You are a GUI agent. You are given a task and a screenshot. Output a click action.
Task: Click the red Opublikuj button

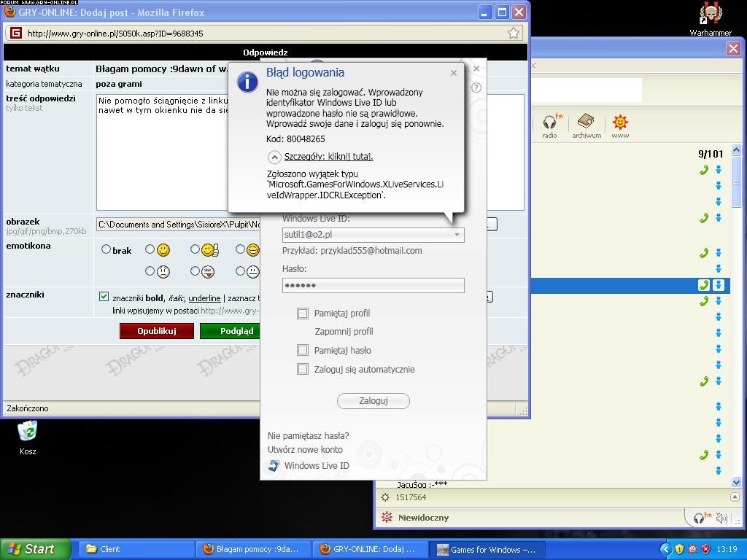pyautogui.click(x=157, y=331)
